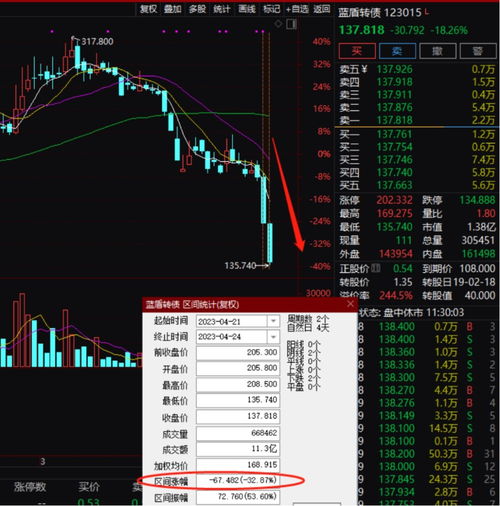Click the info icon next to 正股价
This screenshot has height=506, width=500.
[x=376, y=268]
